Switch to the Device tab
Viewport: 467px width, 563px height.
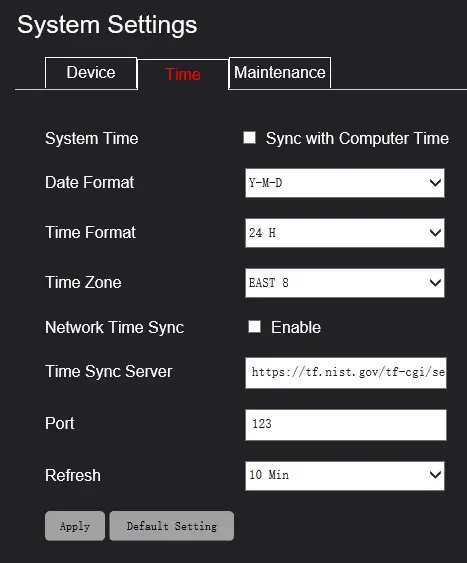91,73
